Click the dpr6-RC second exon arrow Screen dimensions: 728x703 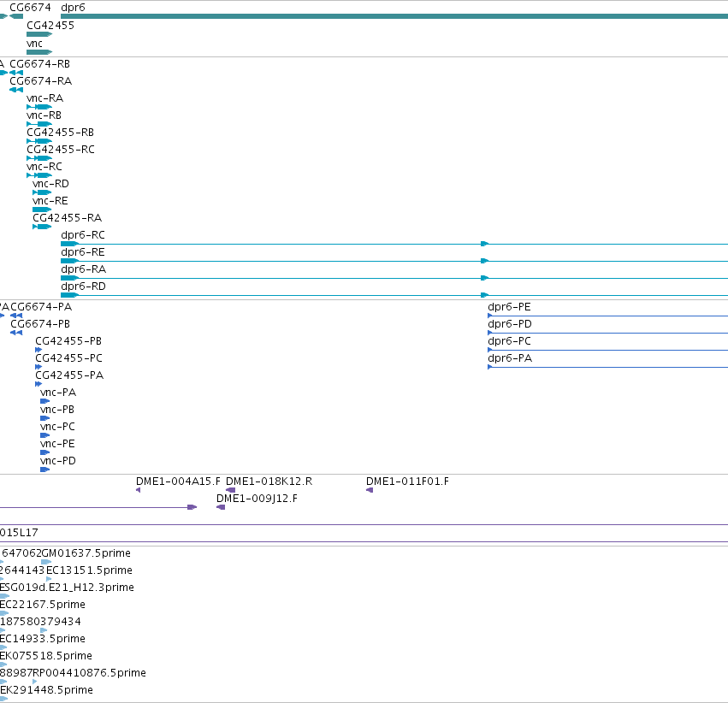(485, 244)
